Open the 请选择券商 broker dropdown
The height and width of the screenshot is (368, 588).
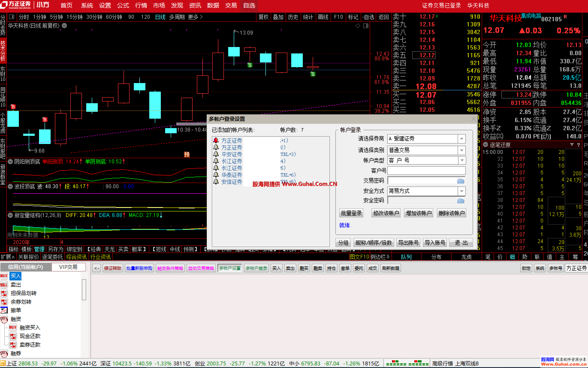461,139
